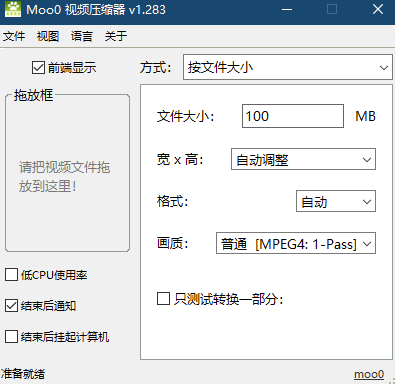This screenshot has height=385, width=395.
Task: Expand the 宽 x 高 dropdown 自动调整
Action: click(303, 159)
